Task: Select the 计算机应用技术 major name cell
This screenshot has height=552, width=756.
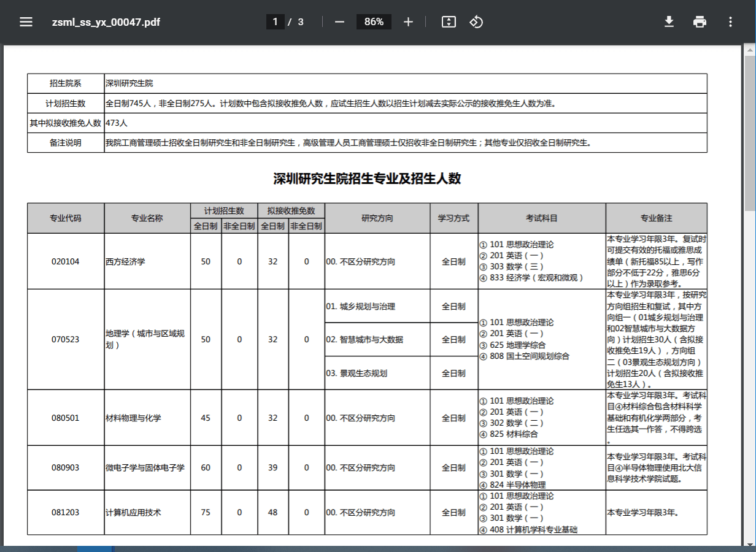Action: click(x=133, y=512)
